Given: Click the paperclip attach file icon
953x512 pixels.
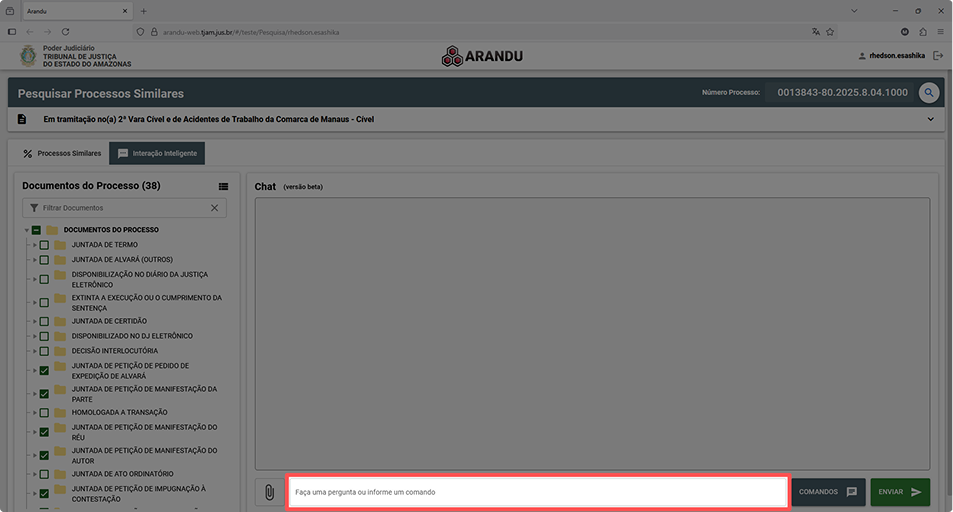Looking at the screenshot, I should (x=268, y=492).
